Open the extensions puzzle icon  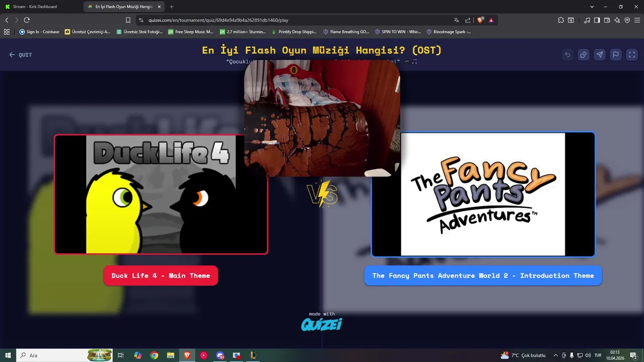(x=561, y=20)
